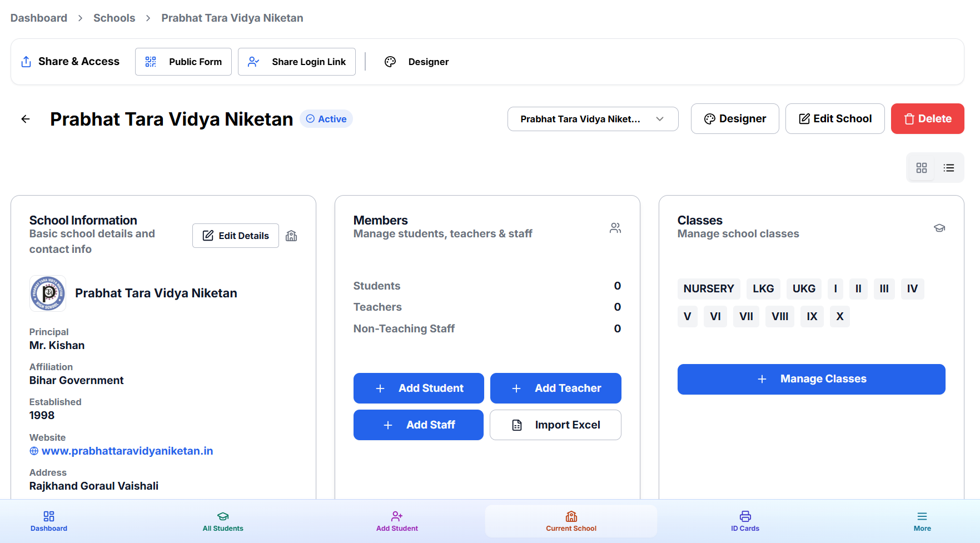The width and height of the screenshot is (980, 543).
Task: Open Designer in the Share & Access bar
Action: click(417, 62)
